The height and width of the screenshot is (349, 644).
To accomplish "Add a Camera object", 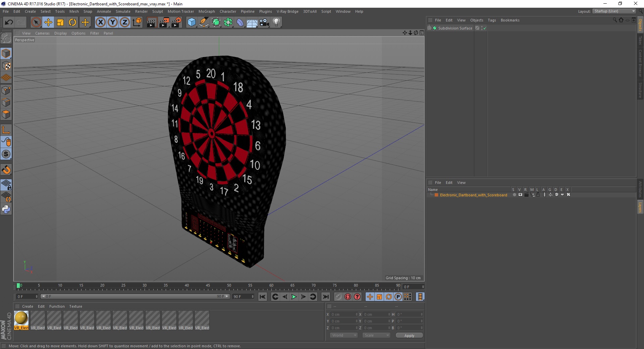I will 264,22.
